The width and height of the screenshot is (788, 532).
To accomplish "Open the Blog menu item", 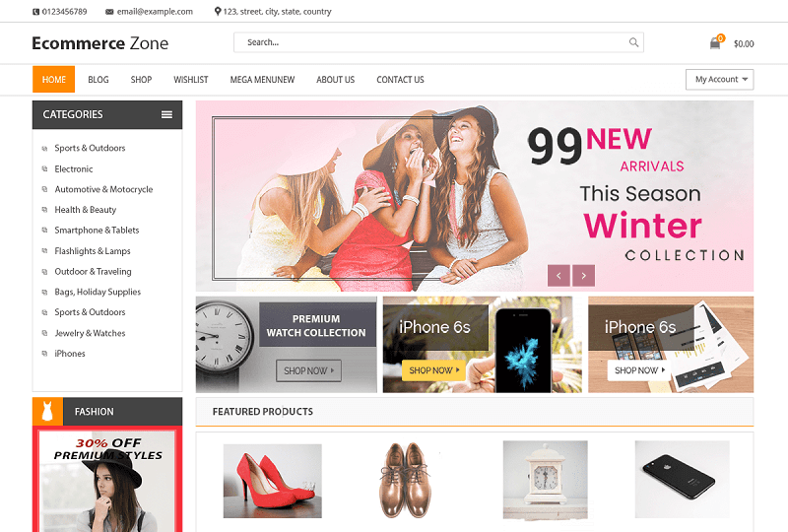I will (98, 80).
